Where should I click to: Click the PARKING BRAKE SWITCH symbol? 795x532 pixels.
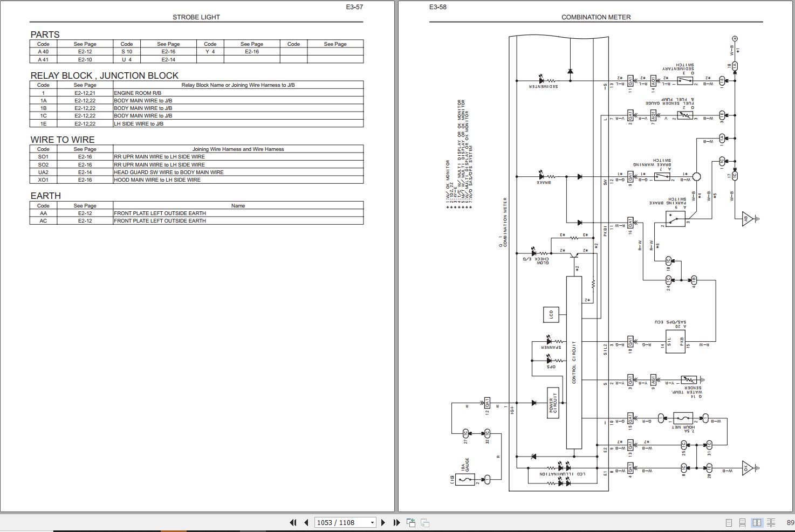coord(675,219)
